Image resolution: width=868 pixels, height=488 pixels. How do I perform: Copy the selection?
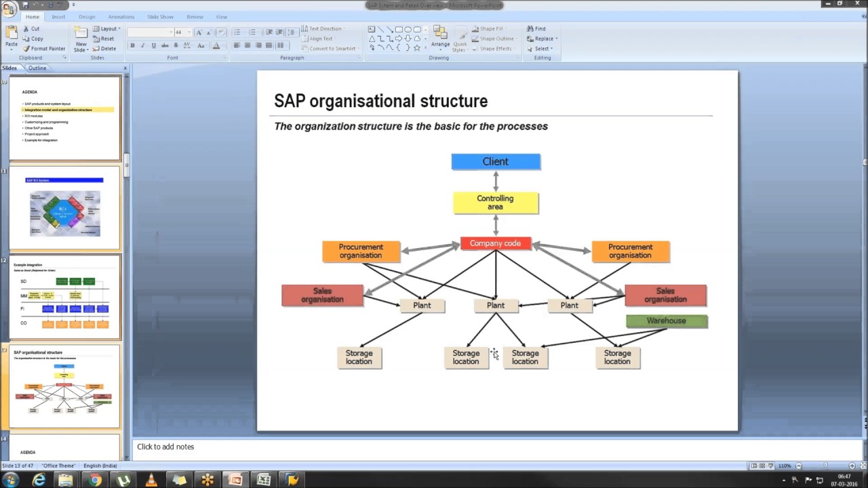[x=33, y=39]
